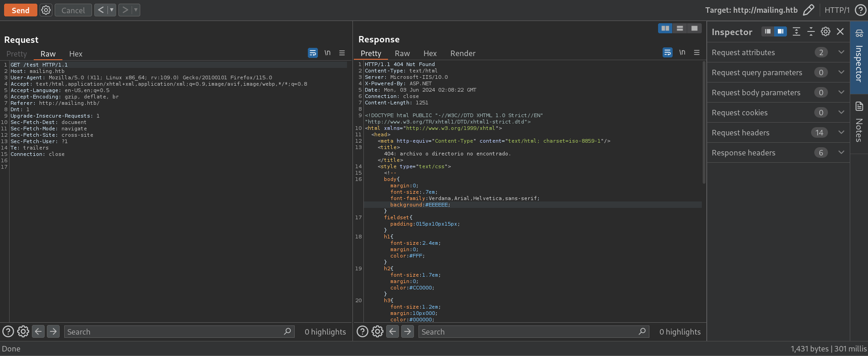Image resolution: width=868 pixels, height=356 pixels.
Task: Select the Request Raw tab
Action: click(48, 54)
